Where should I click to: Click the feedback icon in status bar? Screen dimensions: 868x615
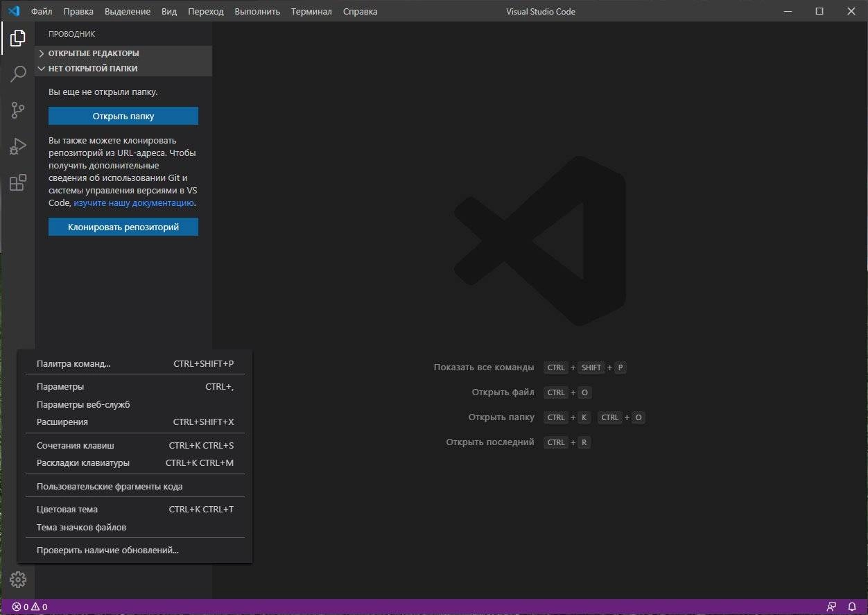pyautogui.click(x=831, y=607)
